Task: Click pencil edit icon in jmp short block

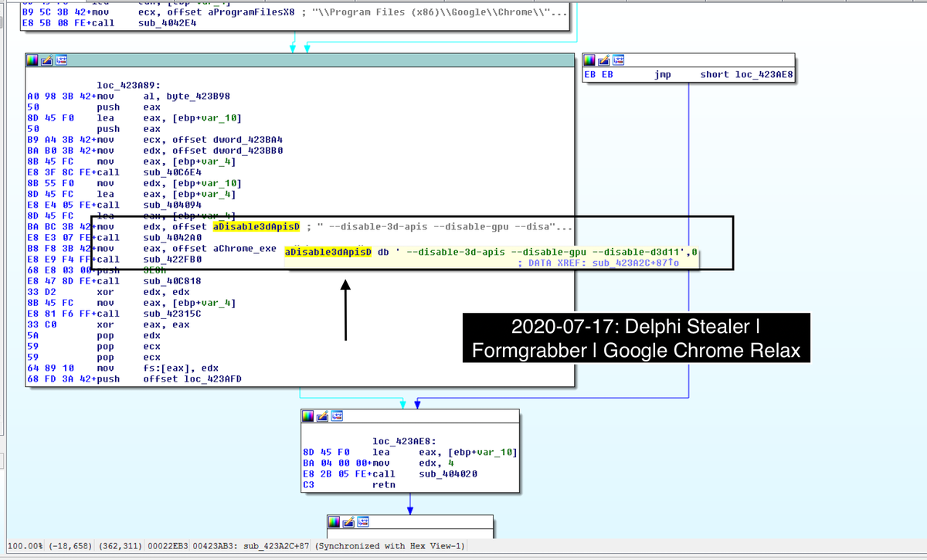Action: point(604,60)
